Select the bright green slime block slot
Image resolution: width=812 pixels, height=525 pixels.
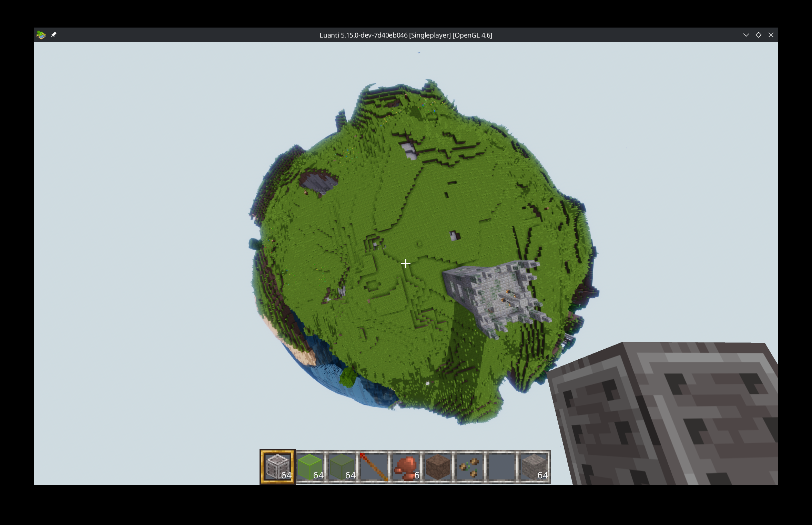[x=310, y=466]
